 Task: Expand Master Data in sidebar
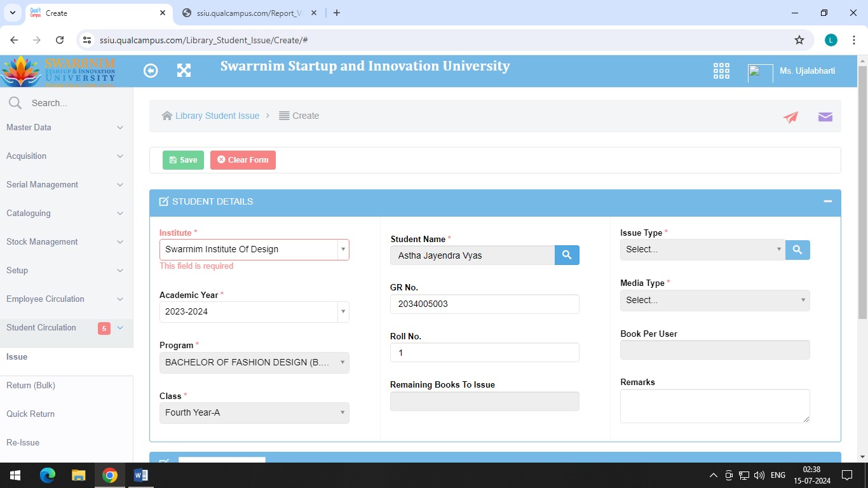tap(66, 128)
